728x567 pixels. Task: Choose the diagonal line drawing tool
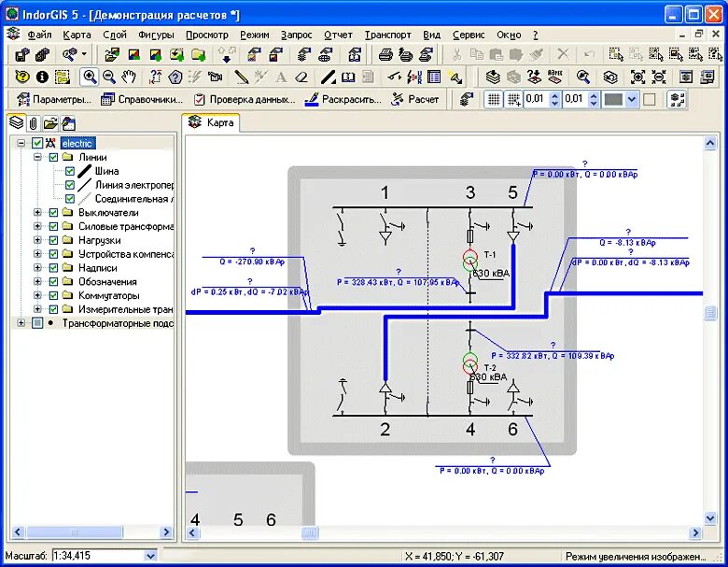[x=329, y=77]
